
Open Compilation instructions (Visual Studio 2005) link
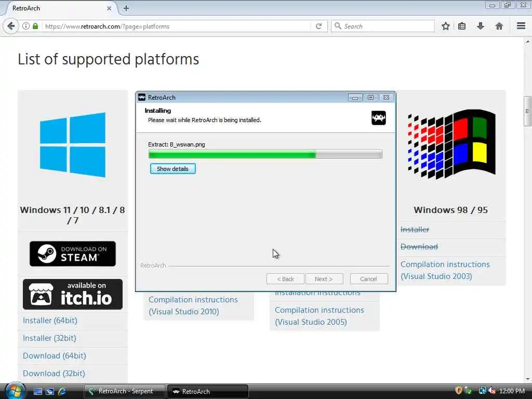click(x=320, y=316)
